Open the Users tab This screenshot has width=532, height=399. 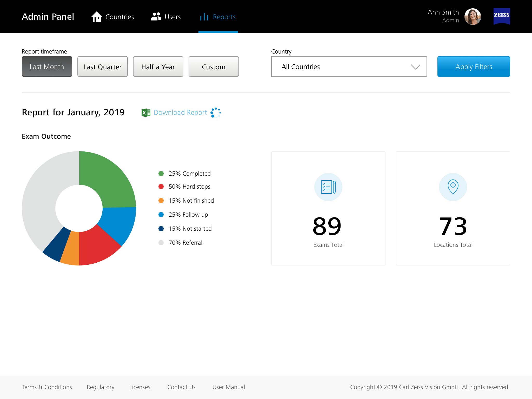click(x=172, y=17)
